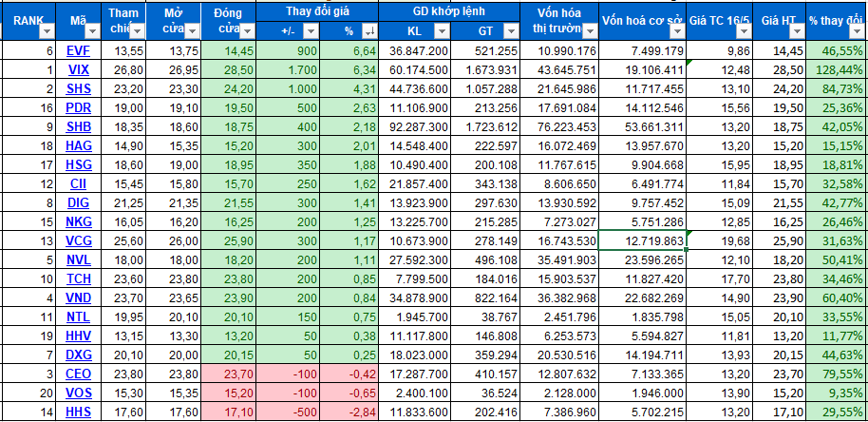Viewport: 868px width, 422px height.
Task: Open the VND stock code link
Action: coord(78,297)
